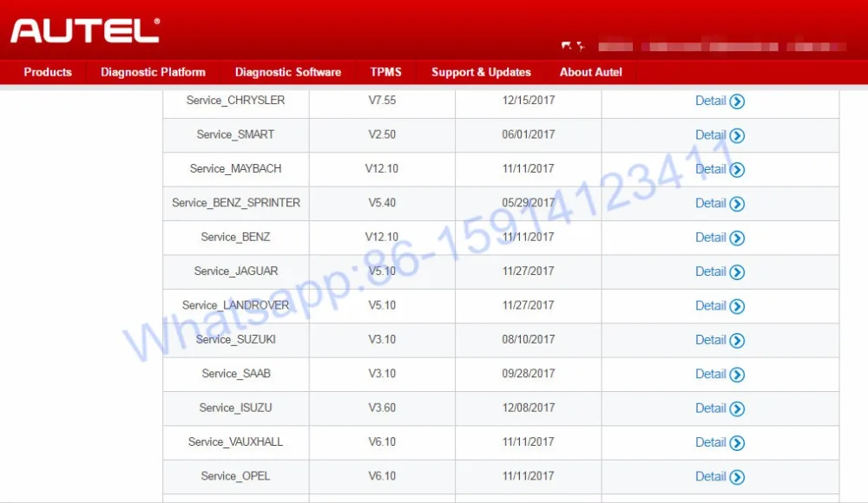Open the Detail link for Service_VAUXHALL
868x503 pixels.
pos(710,442)
